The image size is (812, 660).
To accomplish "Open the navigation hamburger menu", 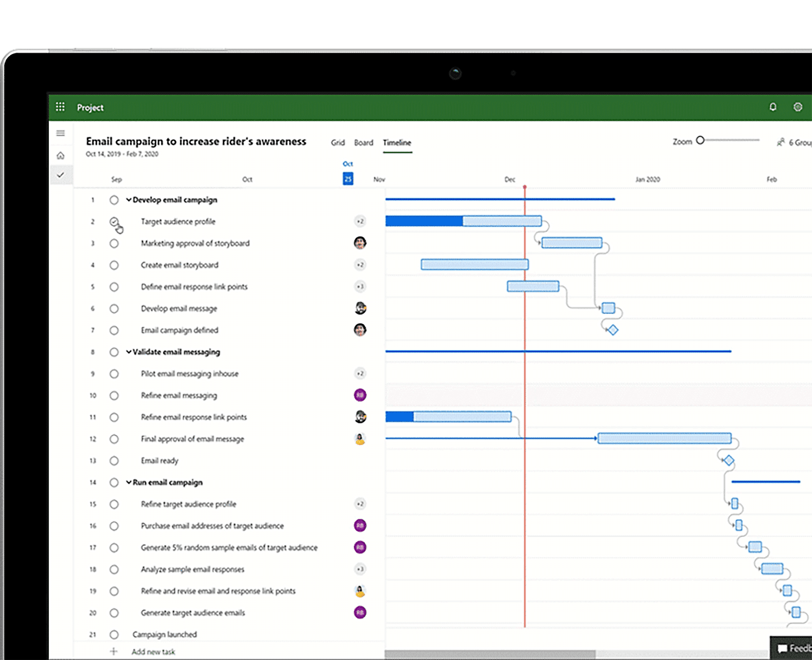I will click(61, 133).
